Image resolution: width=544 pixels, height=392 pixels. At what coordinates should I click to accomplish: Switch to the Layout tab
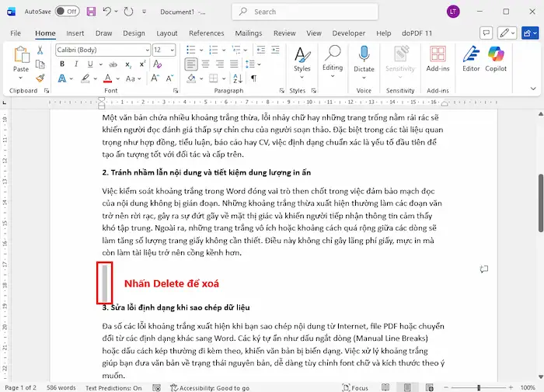[167, 33]
